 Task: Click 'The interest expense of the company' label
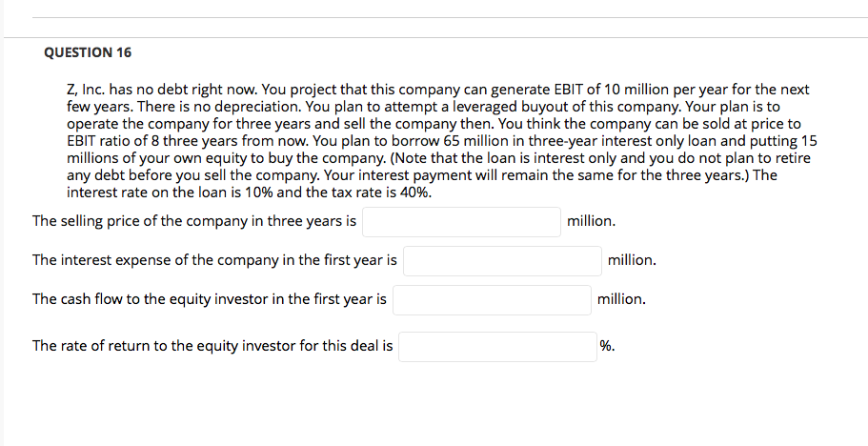point(214,260)
